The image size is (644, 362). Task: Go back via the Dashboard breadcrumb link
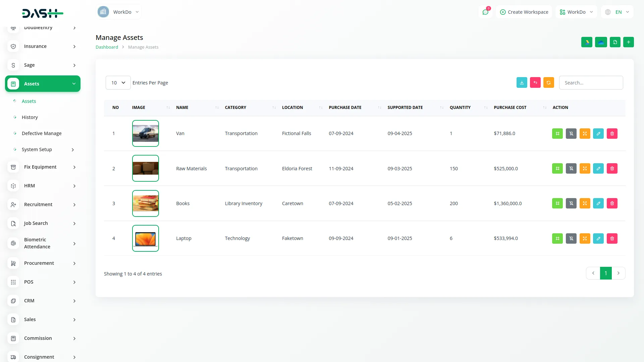pos(107,47)
